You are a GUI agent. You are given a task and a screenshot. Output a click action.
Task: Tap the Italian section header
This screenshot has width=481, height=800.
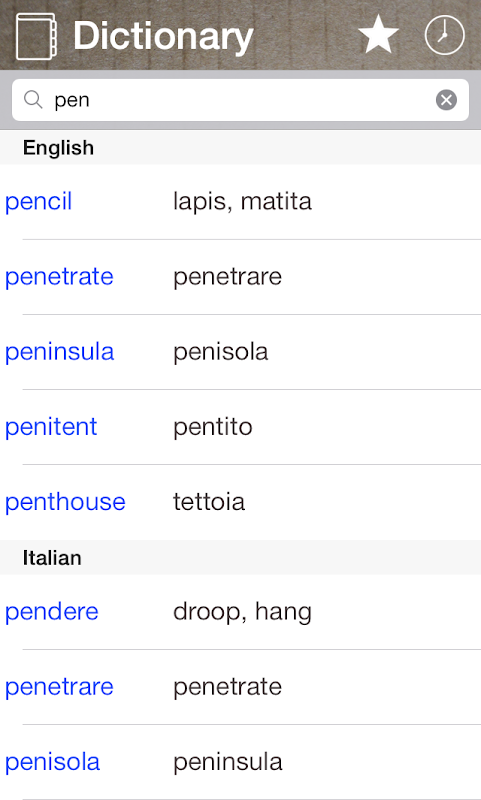[240, 558]
